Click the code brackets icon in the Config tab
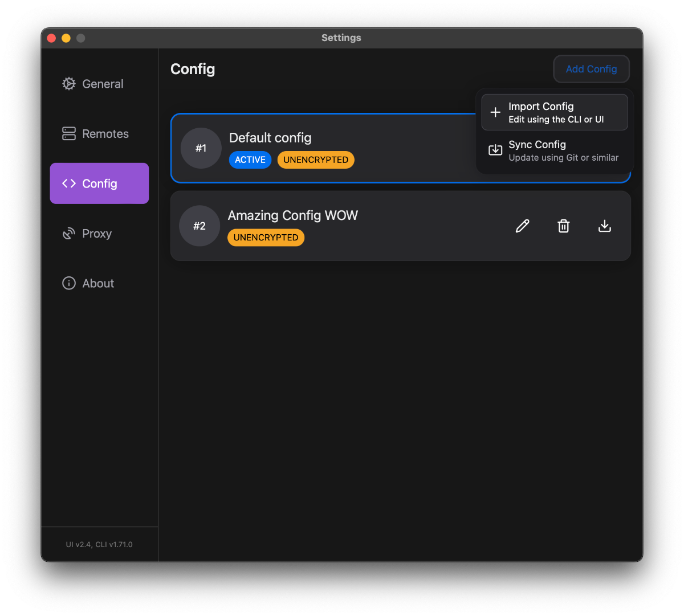The width and height of the screenshot is (684, 616). pyautogui.click(x=68, y=183)
